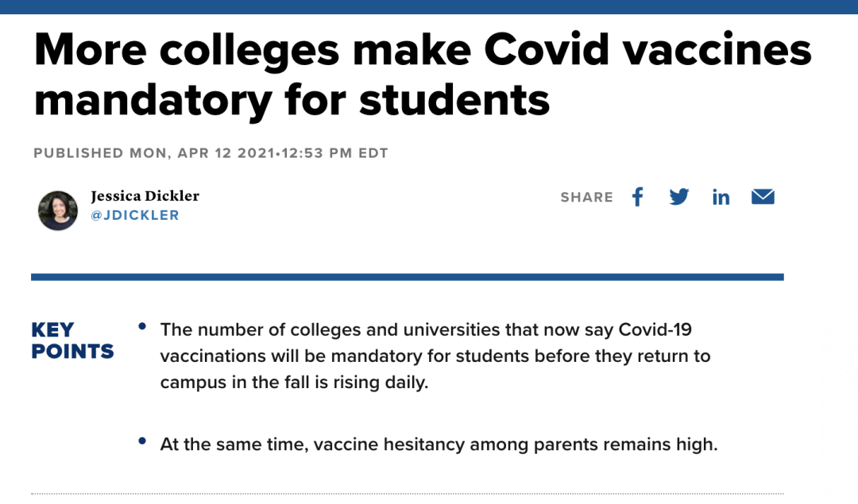Share the article on LinkedIn

721,197
